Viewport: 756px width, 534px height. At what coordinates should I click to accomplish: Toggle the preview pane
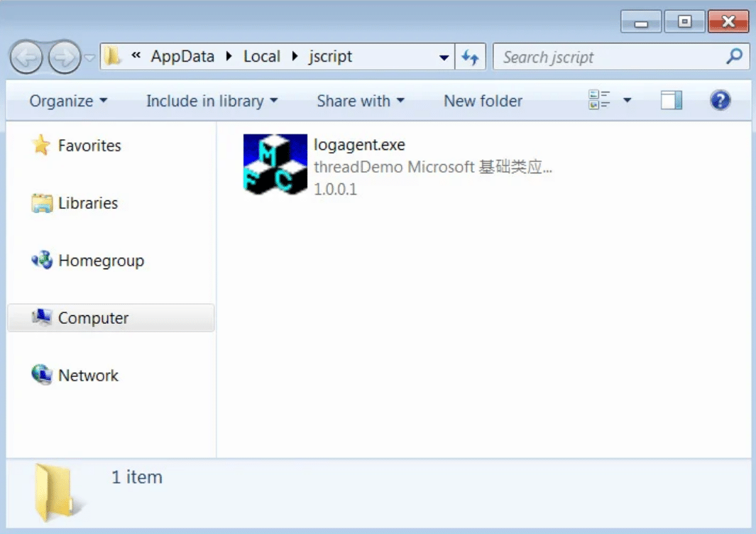point(671,100)
